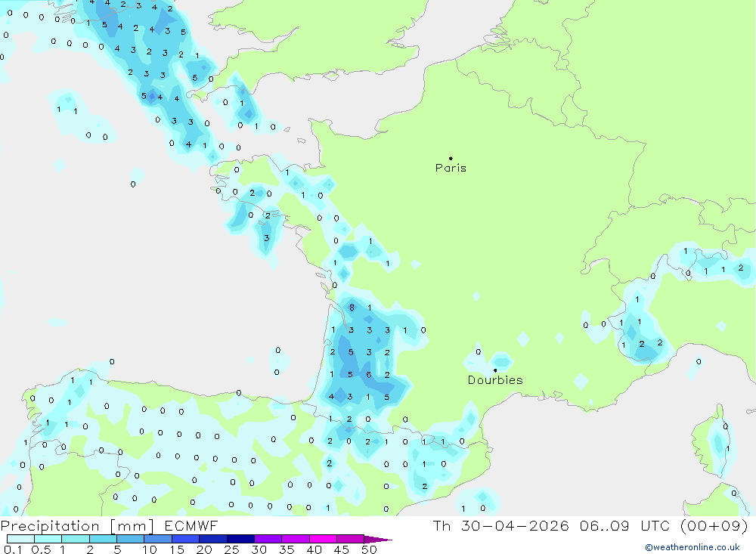Image resolution: width=756 pixels, height=554 pixels.
Task: Click the forecast date 'Th 30-04-2026' text
Action: pyautogui.click(x=500, y=525)
